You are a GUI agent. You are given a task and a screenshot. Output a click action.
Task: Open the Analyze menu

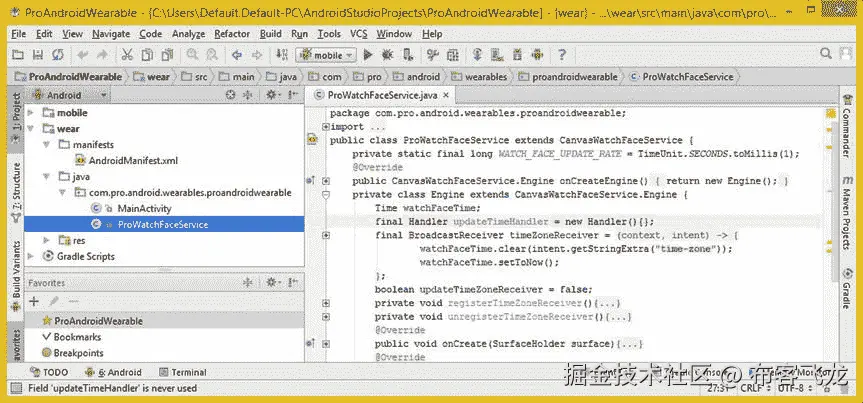pyautogui.click(x=188, y=34)
